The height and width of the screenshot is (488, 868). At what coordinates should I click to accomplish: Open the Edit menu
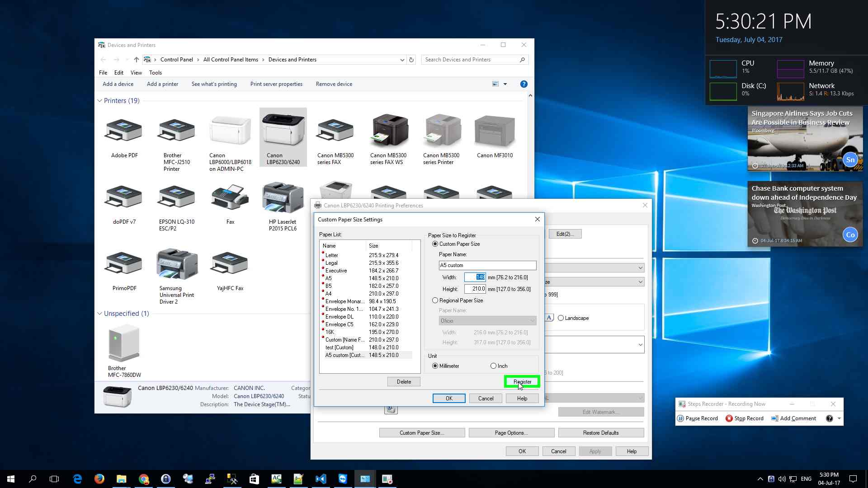click(x=119, y=73)
